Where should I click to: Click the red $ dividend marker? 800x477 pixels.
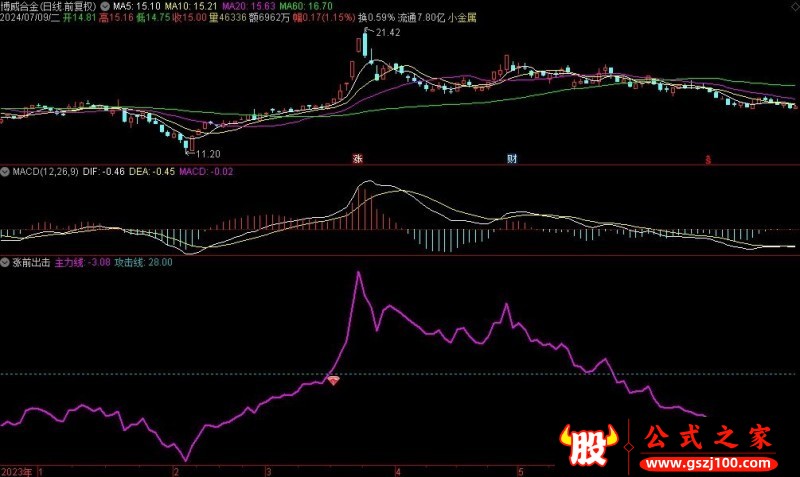(708, 160)
